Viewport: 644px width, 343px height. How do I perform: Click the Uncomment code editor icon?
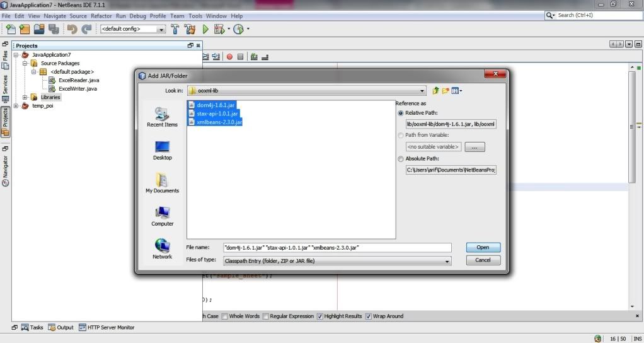click(265, 57)
